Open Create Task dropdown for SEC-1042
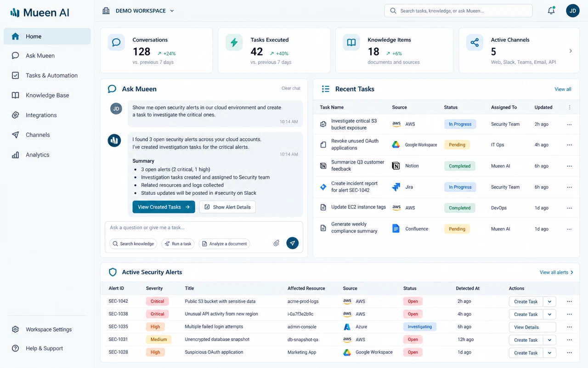588x368 pixels. click(x=549, y=302)
